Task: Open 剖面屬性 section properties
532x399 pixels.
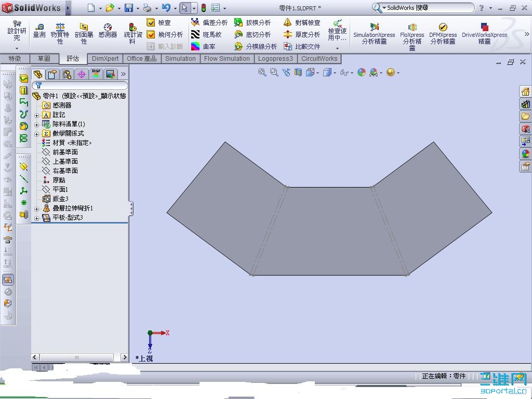Action: click(x=84, y=33)
